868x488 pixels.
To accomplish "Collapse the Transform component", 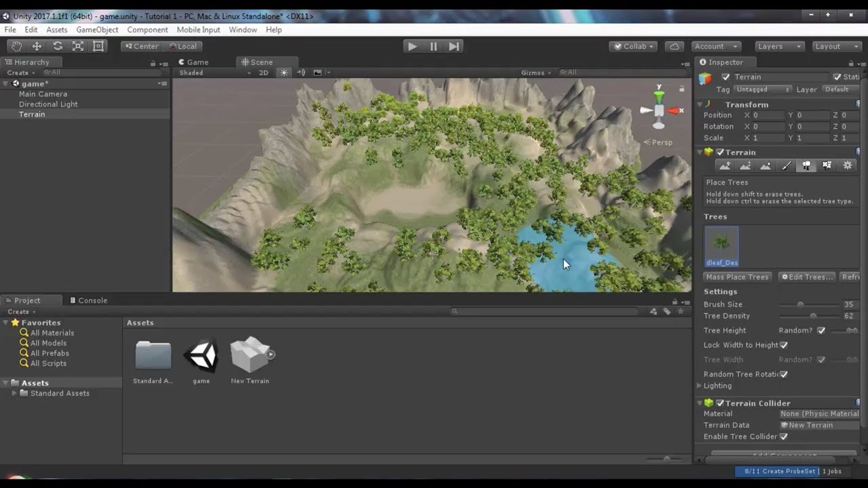I will click(x=700, y=104).
